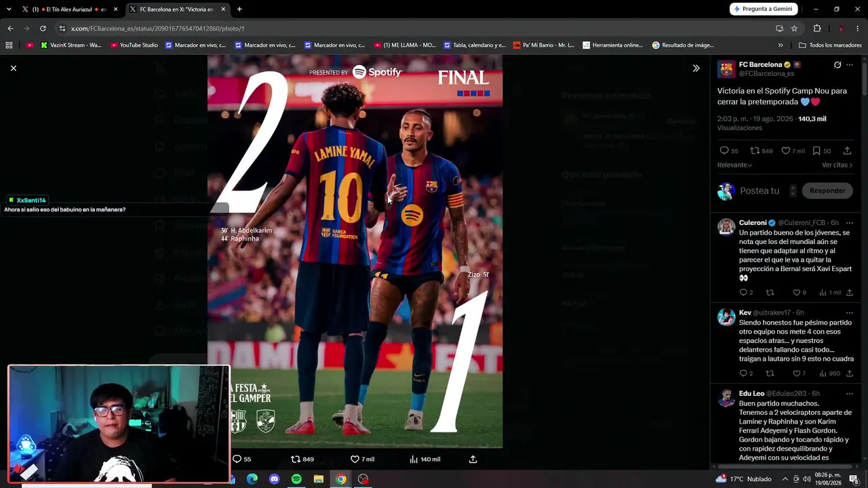Show hidden system tray icons chevron
The width and height of the screenshot is (868, 488).
[785, 479]
